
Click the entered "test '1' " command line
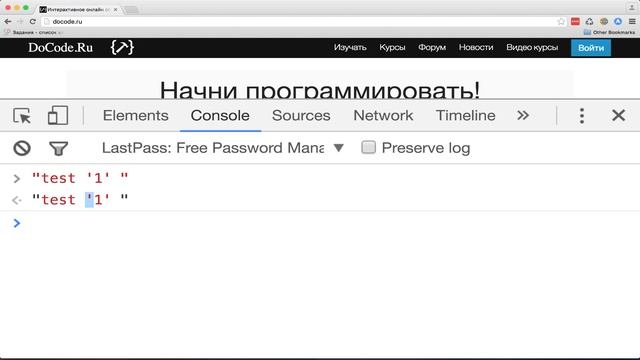pos(80,178)
